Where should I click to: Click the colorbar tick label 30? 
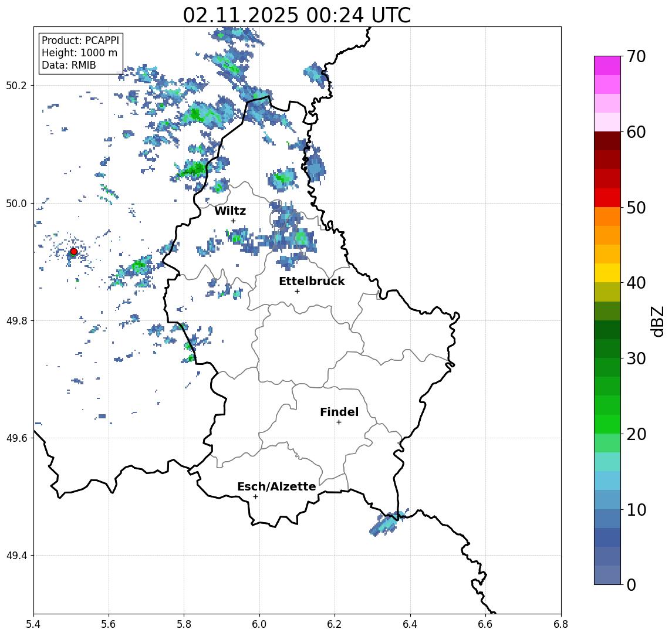click(x=636, y=358)
